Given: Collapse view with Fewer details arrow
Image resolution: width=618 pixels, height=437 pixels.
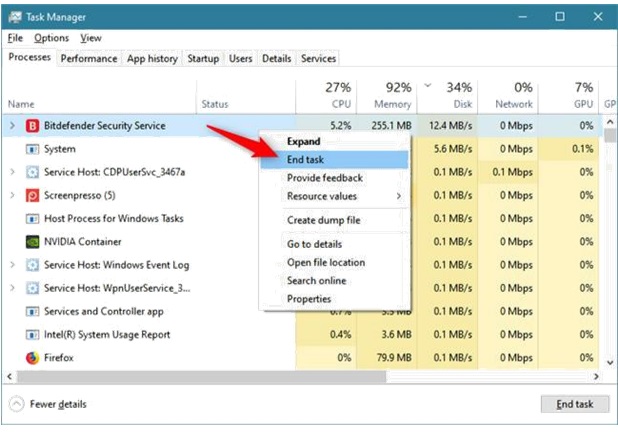Looking at the screenshot, I should pos(17,404).
